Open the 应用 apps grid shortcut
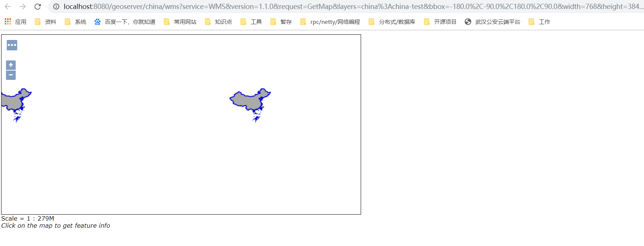 [x=15, y=22]
